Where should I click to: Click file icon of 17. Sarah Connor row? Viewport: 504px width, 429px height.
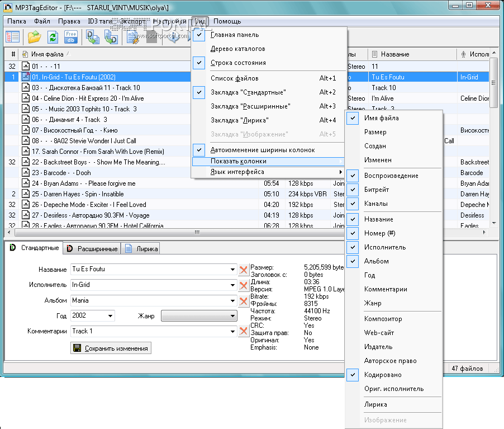26,151
